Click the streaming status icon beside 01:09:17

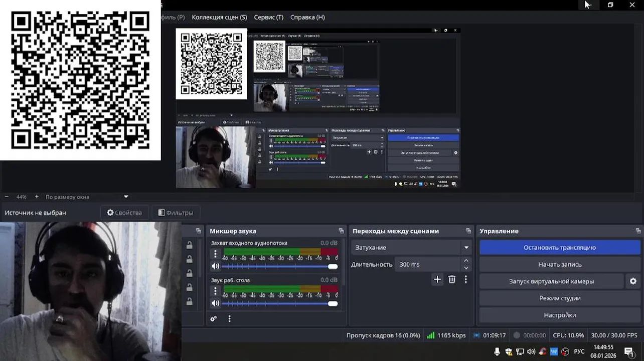[477, 335]
